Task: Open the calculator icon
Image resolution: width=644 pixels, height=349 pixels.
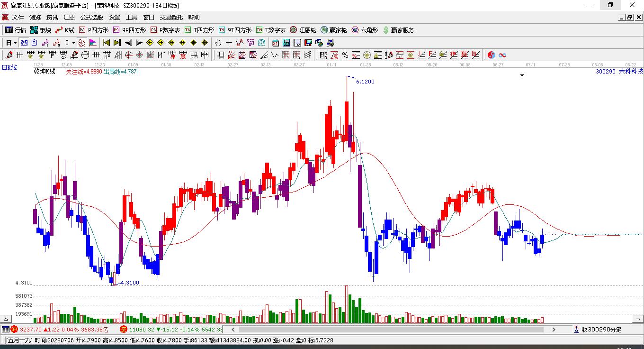Action: pos(286,43)
